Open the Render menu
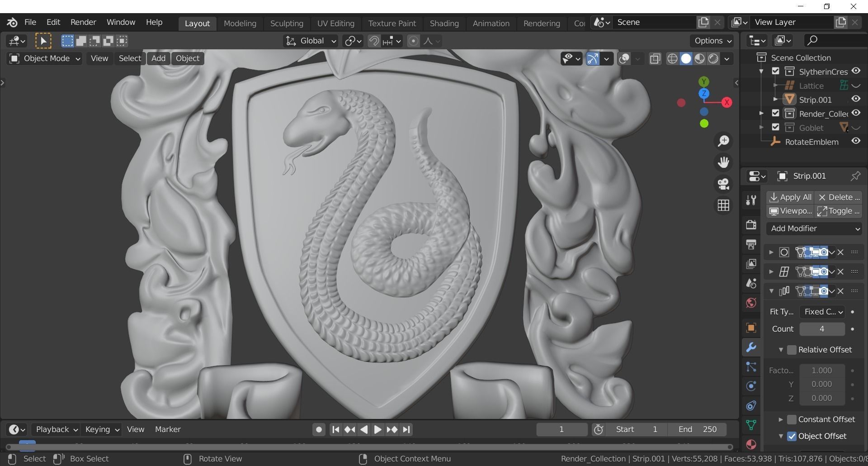Image resolution: width=868 pixels, height=466 pixels. 83,22
